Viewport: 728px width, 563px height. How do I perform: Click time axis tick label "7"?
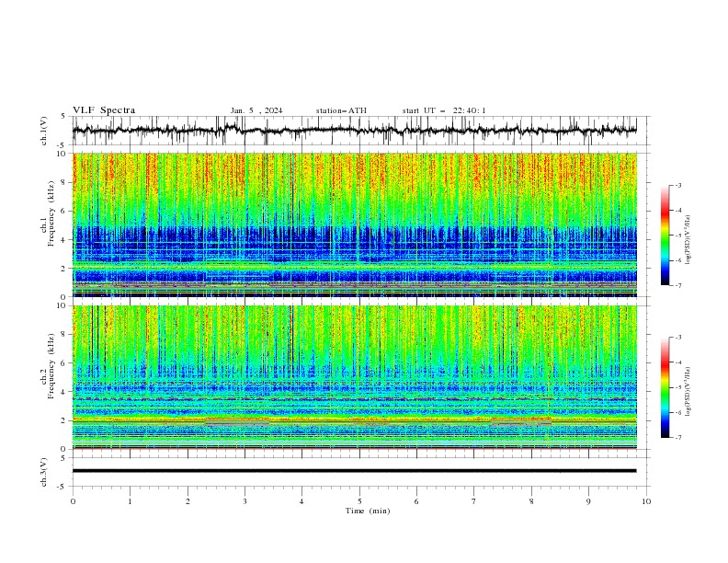(x=474, y=501)
